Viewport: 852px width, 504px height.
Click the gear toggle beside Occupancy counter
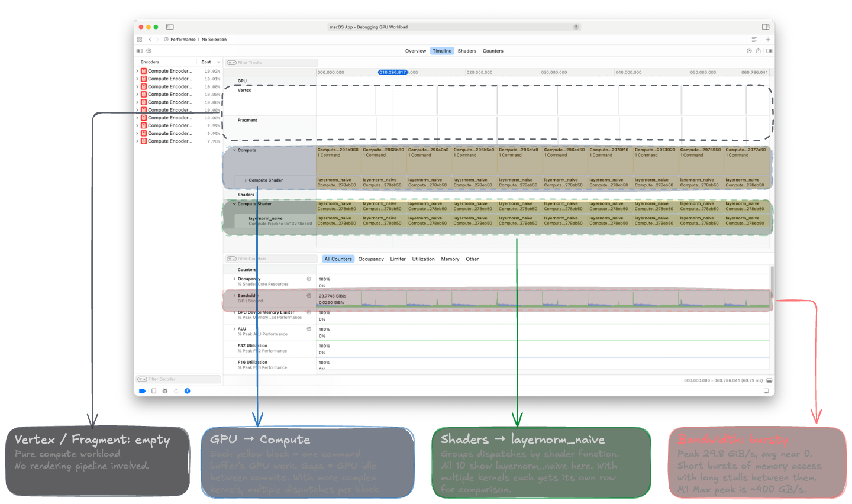[x=308, y=278]
